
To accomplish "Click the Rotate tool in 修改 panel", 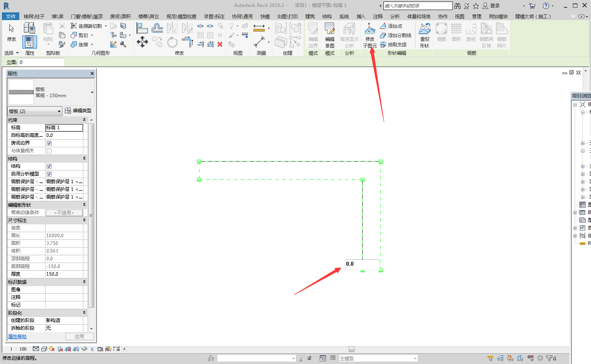I will click(172, 42).
